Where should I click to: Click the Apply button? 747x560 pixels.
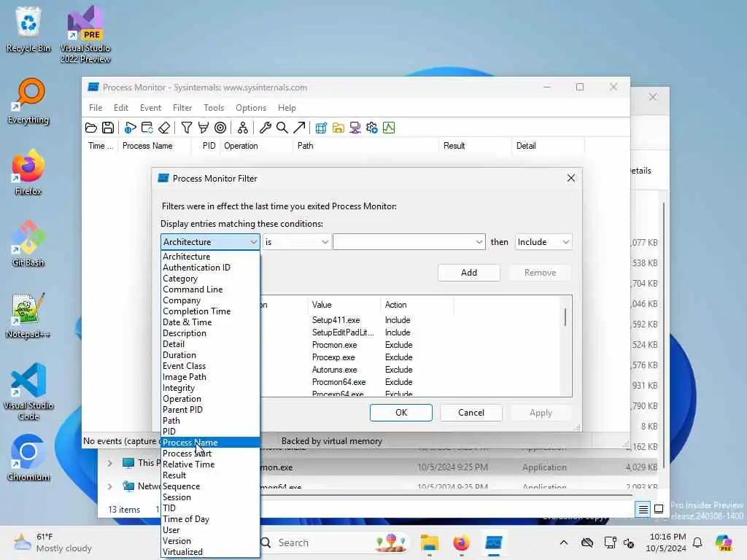coord(541,413)
